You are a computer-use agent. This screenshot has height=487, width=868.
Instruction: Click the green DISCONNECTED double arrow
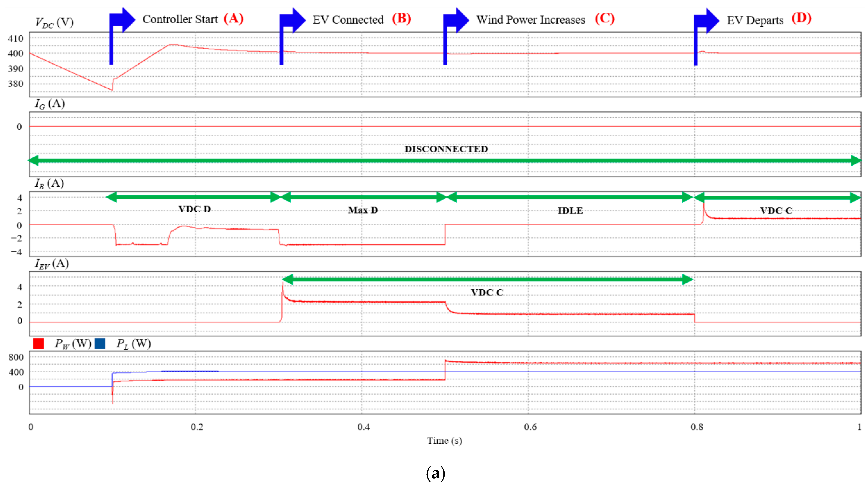pyautogui.click(x=445, y=160)
